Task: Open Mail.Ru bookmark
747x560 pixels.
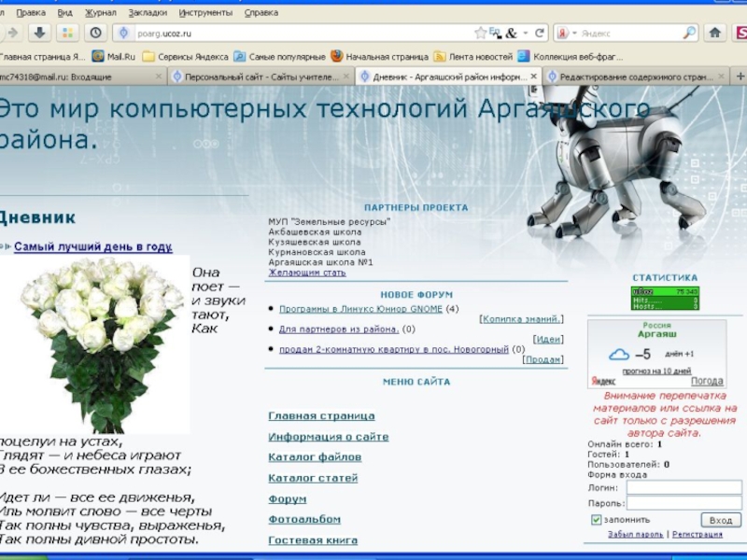Action: pyautogui.click(x=113, y=57)
